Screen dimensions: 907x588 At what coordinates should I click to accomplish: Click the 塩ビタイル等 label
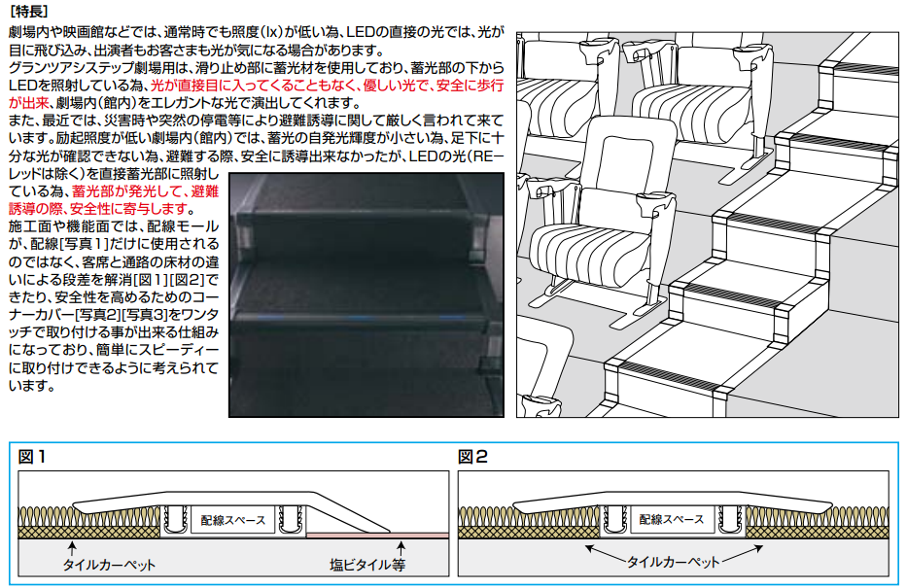coord(367,565)
